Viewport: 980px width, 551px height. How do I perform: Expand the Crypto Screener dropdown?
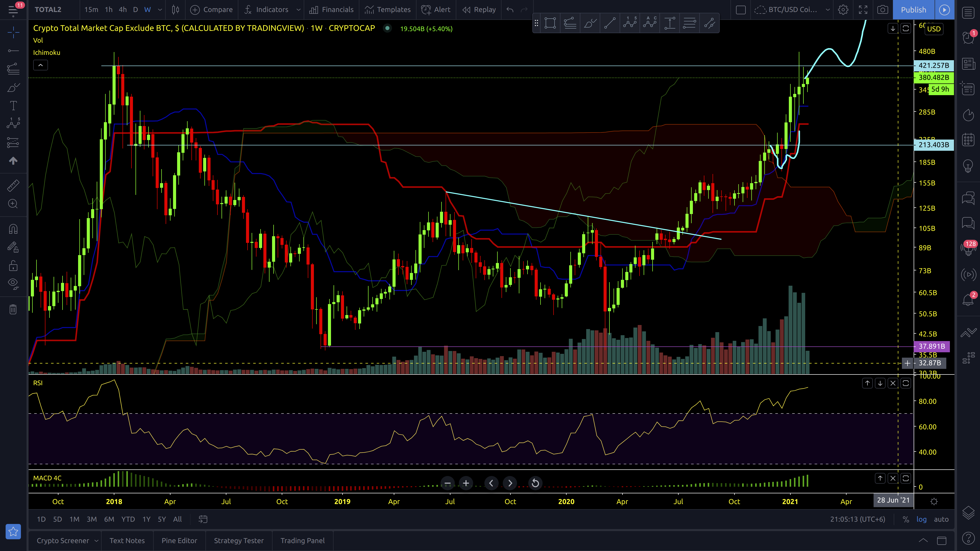[96, 540]
